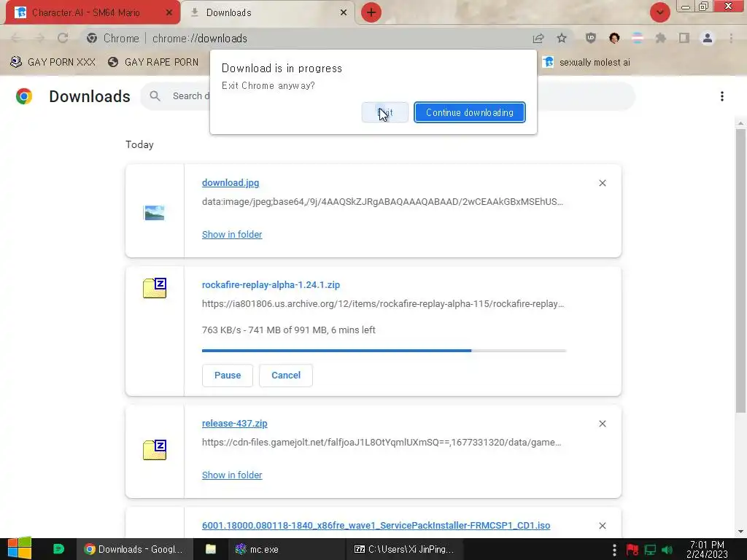Click the rockafire zip file icon
Image resolution: width=747 pixels, height=560 pixels.
pos(155,287)
